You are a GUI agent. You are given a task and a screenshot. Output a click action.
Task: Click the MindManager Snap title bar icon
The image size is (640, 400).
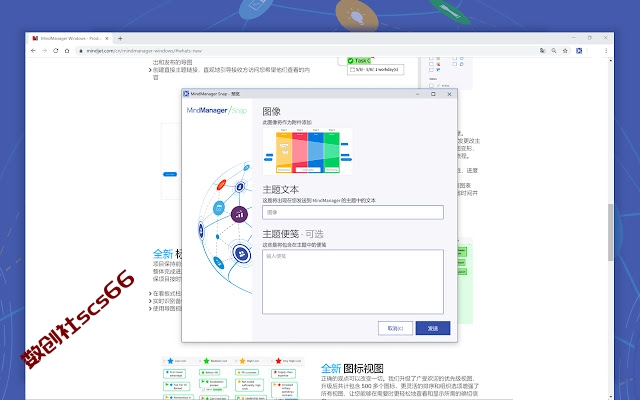pos(186,94)
